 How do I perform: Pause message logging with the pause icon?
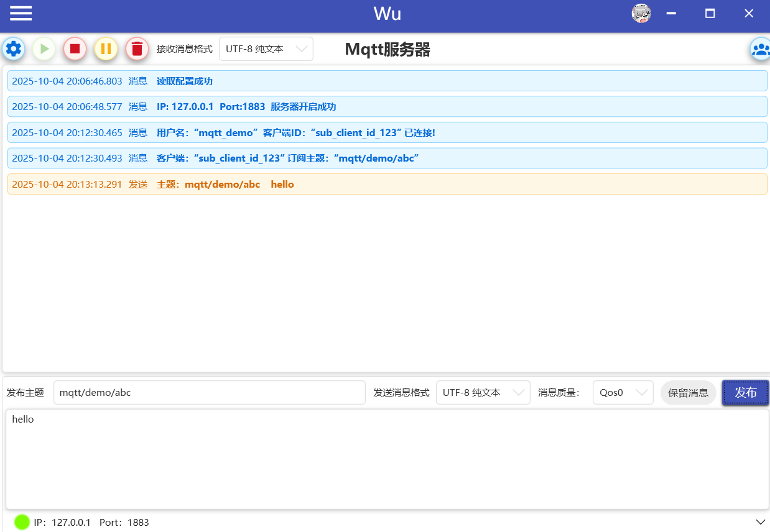pyautogui.click(x=106, y=48)
